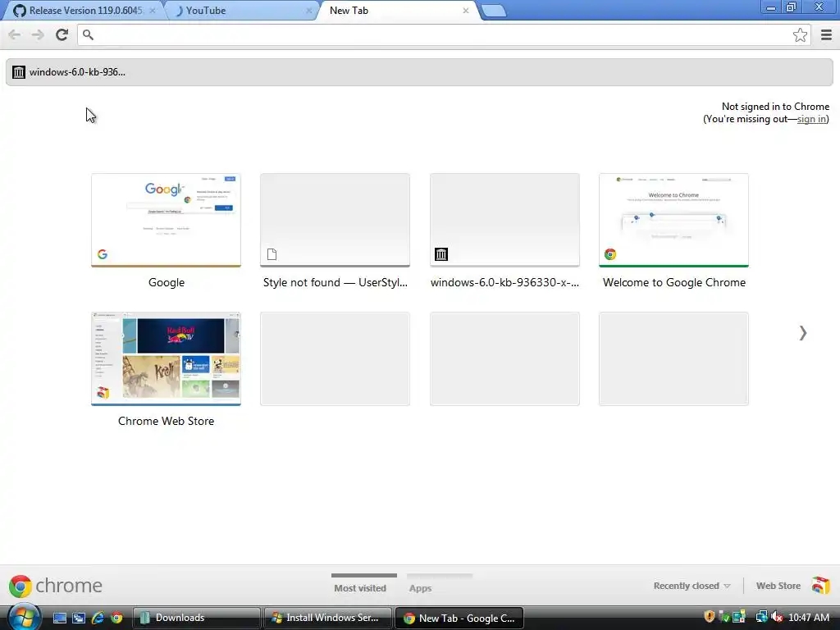Click the Chrome favicon on the Welcome tile
The width and height of the screenshot is (840, 630).
coord(610,254)
